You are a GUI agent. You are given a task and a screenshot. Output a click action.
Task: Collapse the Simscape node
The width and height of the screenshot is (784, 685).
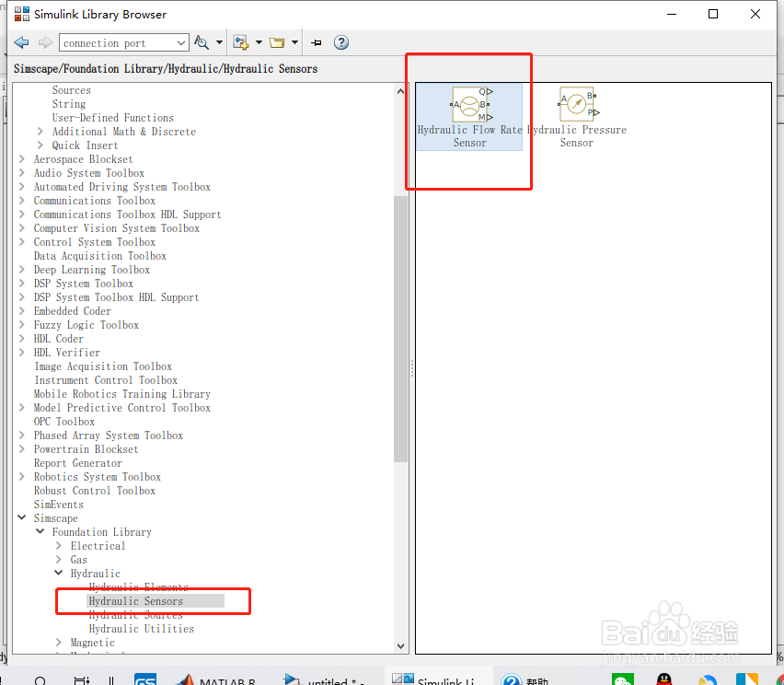22,517
